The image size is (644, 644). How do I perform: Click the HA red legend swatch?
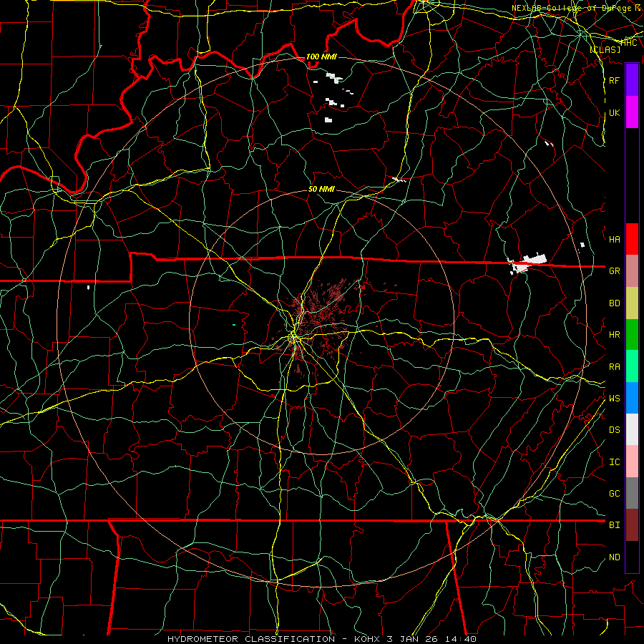click(x=632, y=239)
